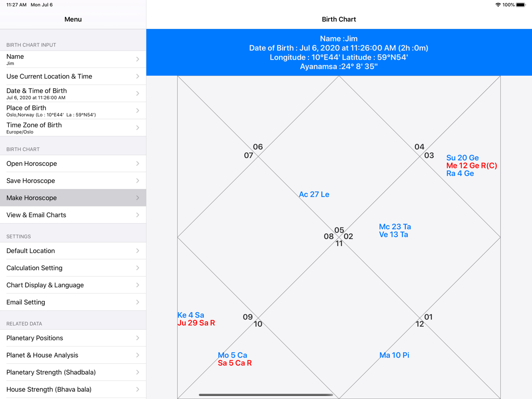Click 'Ra 4 Ge' rahu text
The width and height of the screenshot is (532, 399).
tap(460, 173)
